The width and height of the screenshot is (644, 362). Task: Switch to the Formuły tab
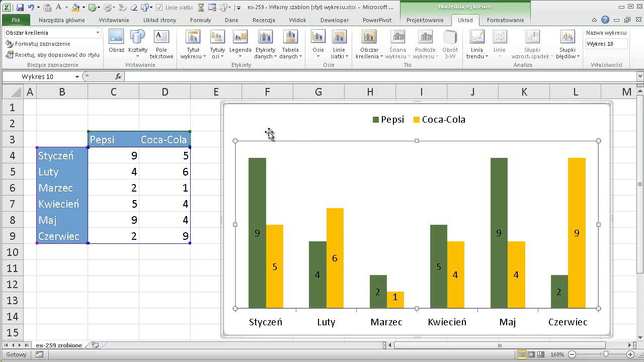pyautogui.click(x=201, y=20)
